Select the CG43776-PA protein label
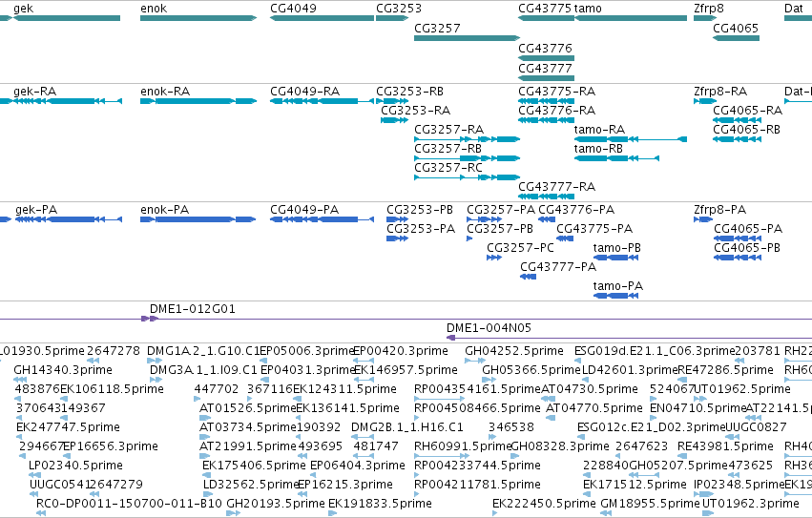Image resolution: width=812 pixels, height=518 pixels. (576, 210)
